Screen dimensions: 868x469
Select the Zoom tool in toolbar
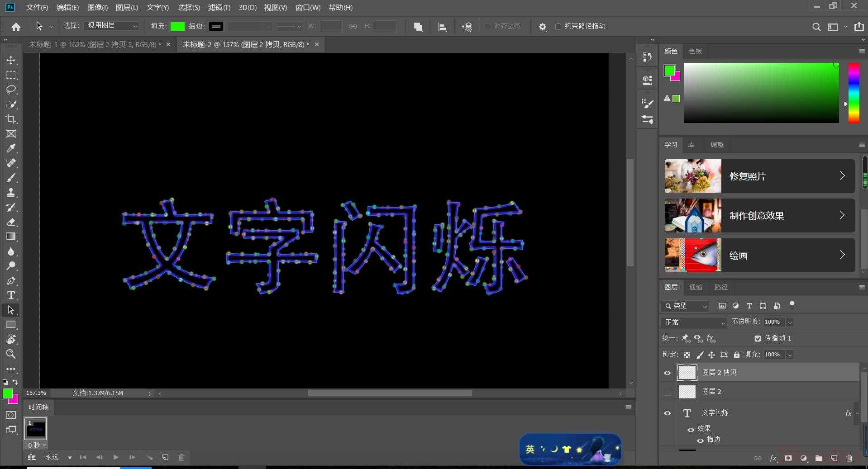(x=11, y=354)
